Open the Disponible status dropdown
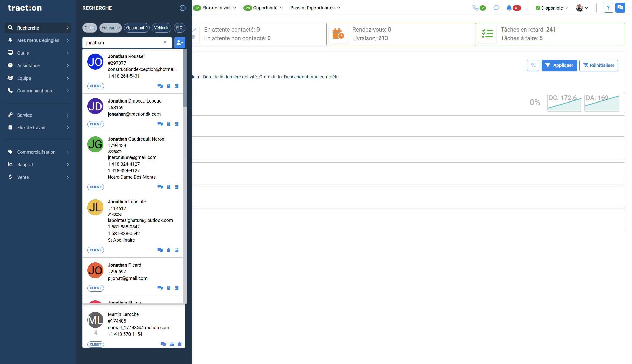This screenshot has width=632, height=364. pyautogui.click(x=552, y=8)
